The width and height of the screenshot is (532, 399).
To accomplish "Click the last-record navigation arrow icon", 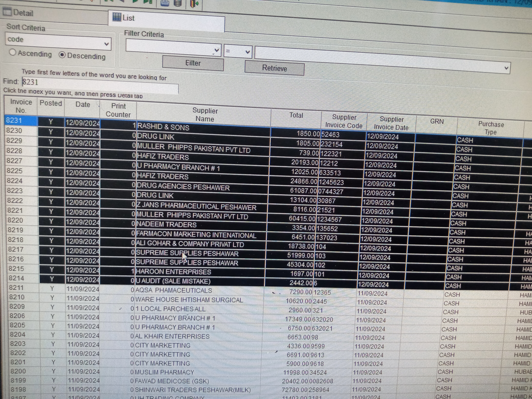I will [148, 1].
